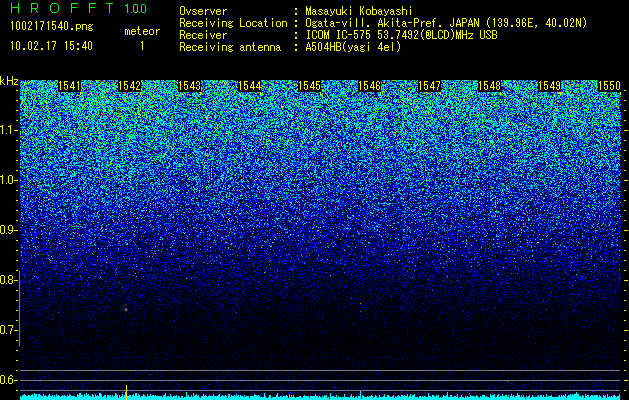Click receiver value ICOM IC-575 53.7492 MHz

coord(402,35)
